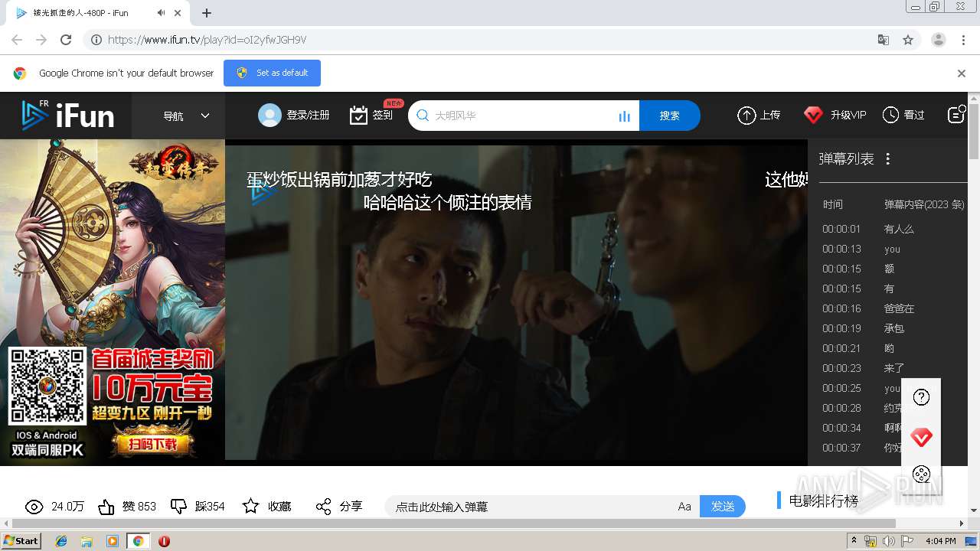The width and height of the screenshot is (980, 551).
Task: Mute the tab via its speaker icon
Action: click(x=161, y=13)
